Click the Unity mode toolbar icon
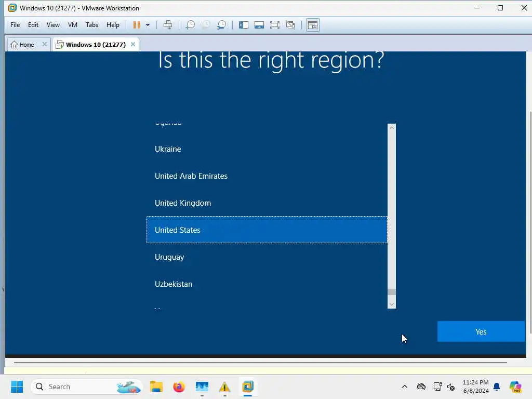 [290, 25]
